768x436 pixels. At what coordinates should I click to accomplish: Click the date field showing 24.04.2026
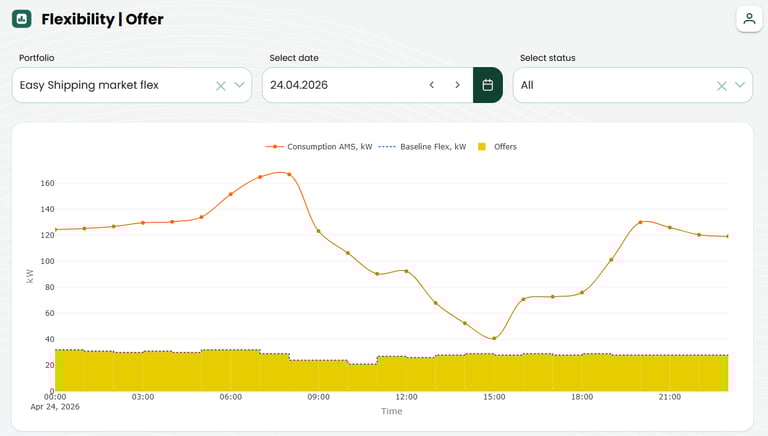tap(340, 86)
